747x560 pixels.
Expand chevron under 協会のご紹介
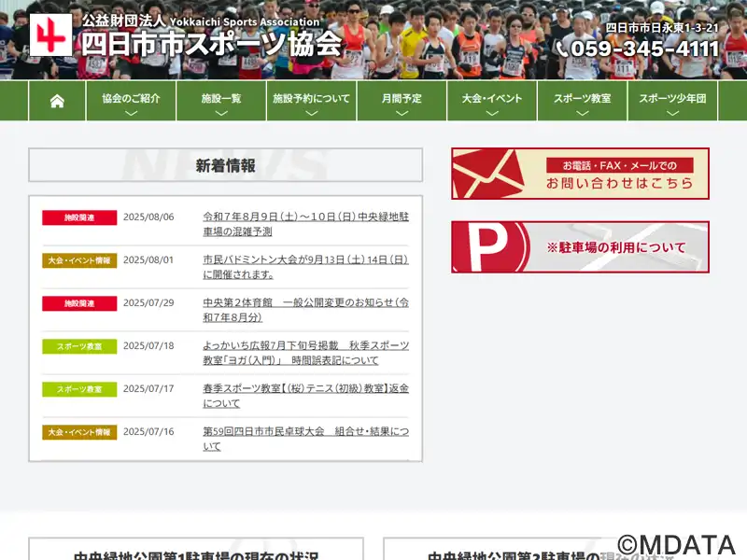[x=131, y=113]
